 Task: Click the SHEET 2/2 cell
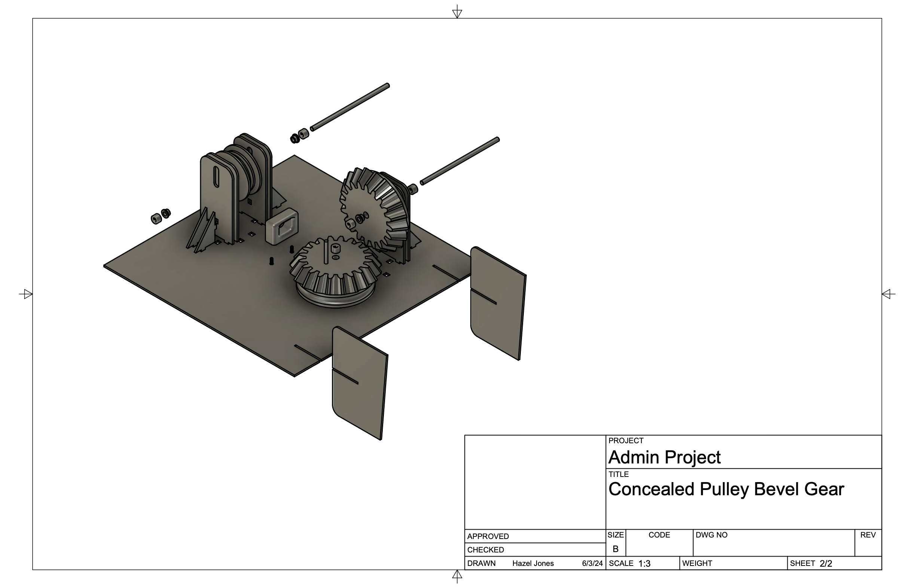point(825,564)
